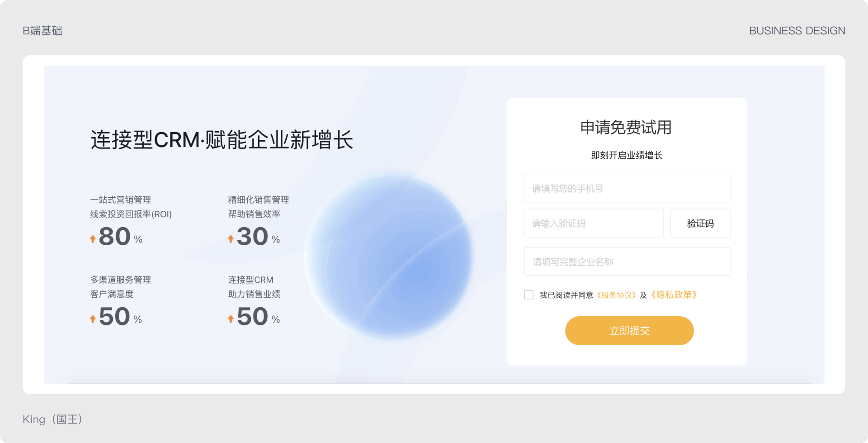Image resolution: width=868 pixels, height=443 pixels.
Task: Focus the 请输入验证码 code field
Action: [x=594, y=223]
